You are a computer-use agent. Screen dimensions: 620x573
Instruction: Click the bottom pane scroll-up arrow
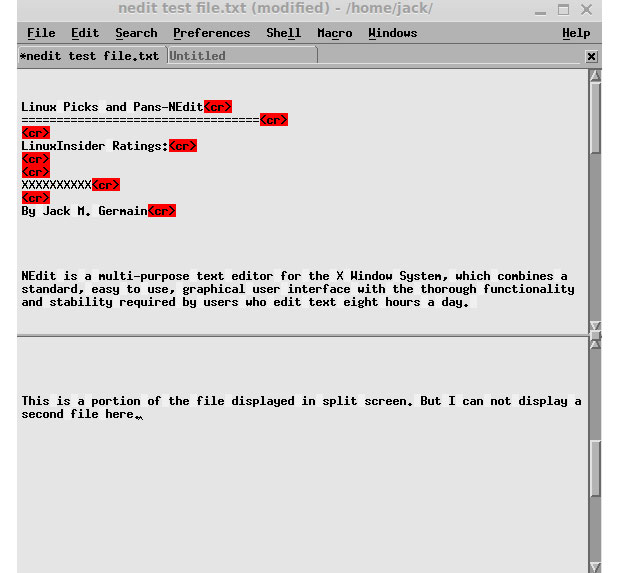tap(595, 344)
